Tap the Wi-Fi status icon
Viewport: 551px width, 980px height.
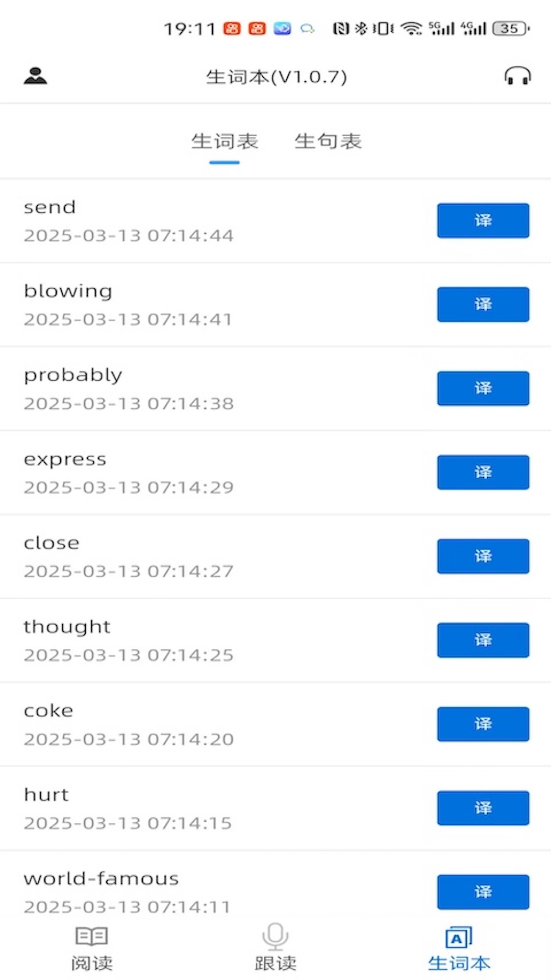point(411,29)
